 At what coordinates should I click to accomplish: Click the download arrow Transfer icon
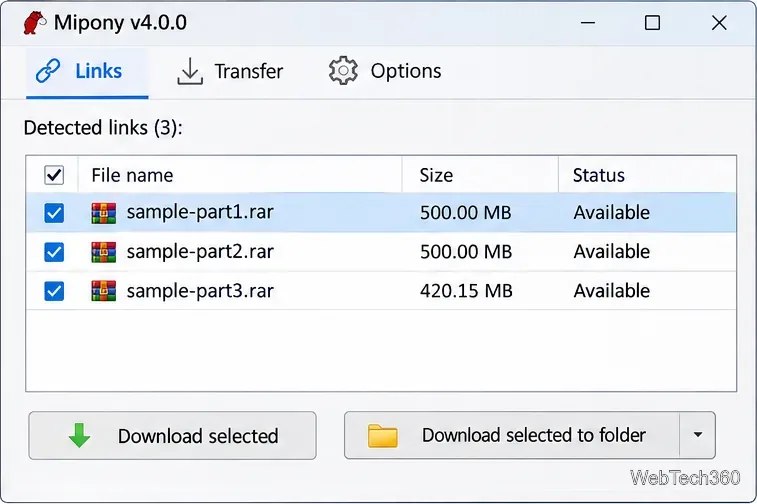[x=190, y=71]
